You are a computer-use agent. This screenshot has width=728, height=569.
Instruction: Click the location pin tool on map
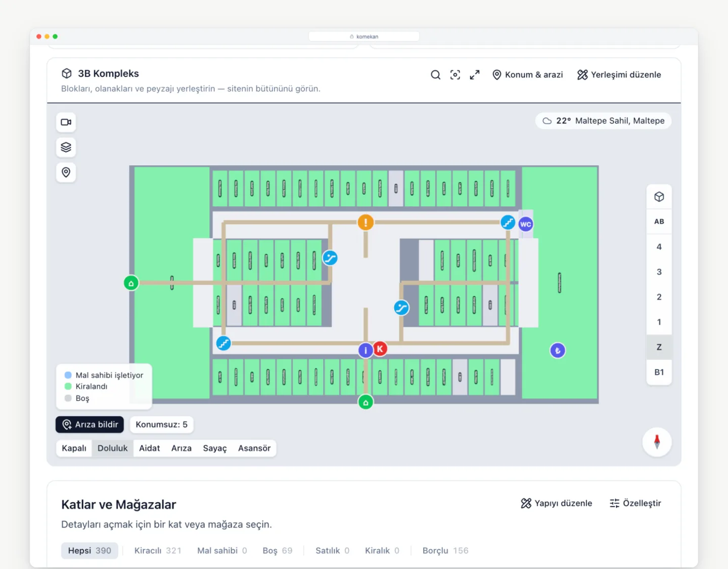tap(66, 172)
